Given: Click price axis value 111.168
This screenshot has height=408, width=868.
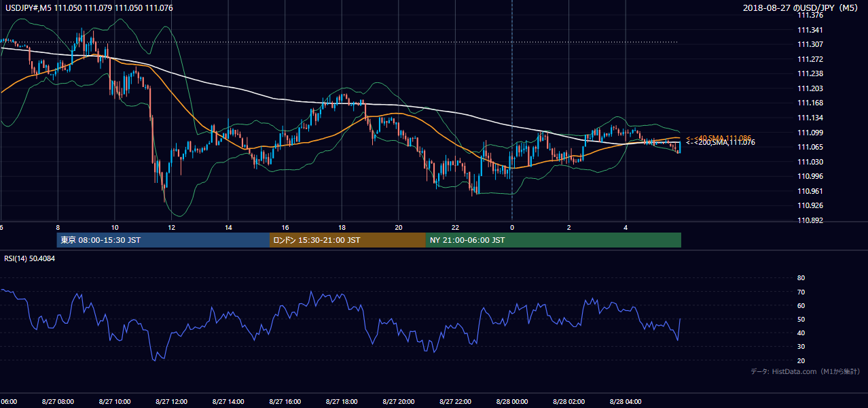Looking at the screenshot, I should 811,103.
